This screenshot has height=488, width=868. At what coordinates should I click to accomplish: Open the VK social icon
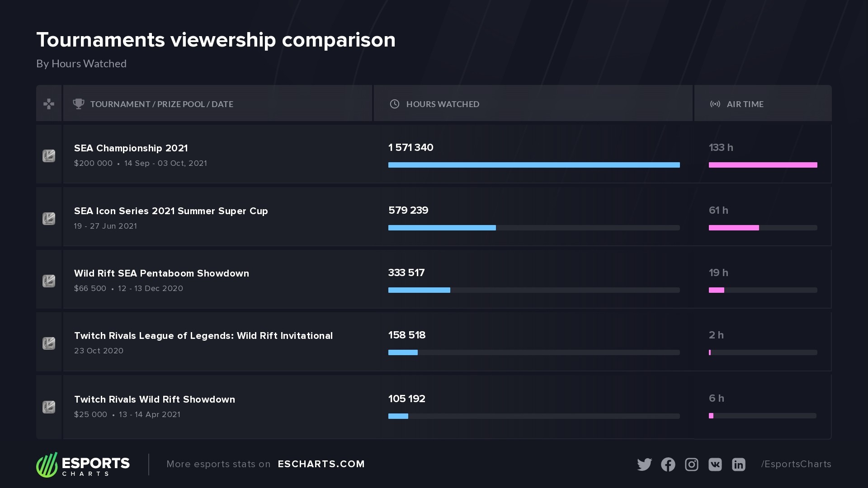click(x=715, y=465)
